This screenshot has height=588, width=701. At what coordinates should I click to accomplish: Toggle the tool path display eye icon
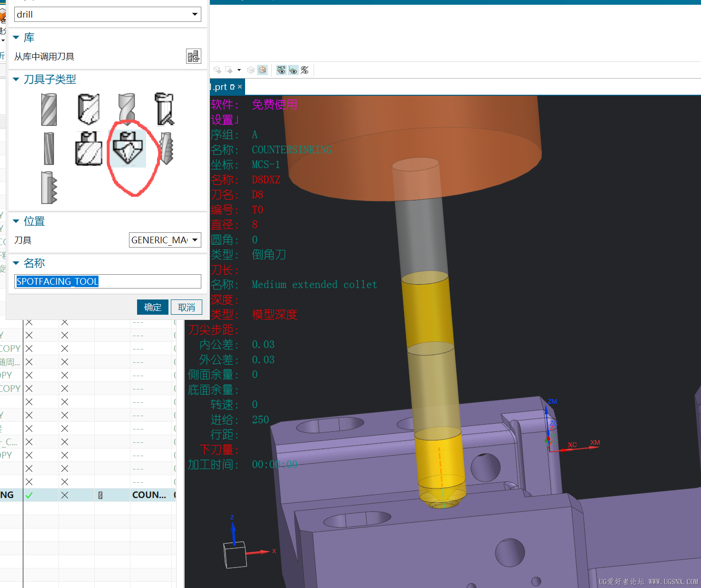coord(293,70)
